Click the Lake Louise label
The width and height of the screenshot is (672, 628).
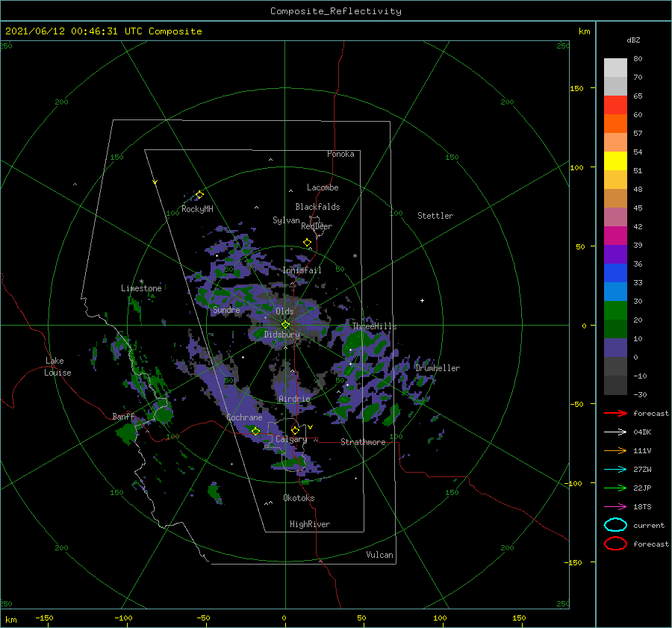(x=57, y=367)
